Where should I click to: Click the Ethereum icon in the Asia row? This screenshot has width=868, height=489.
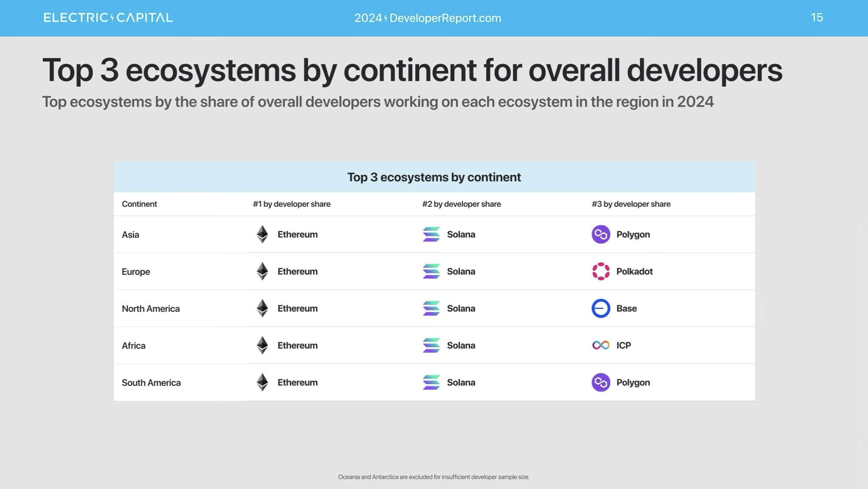pyautogui.click(x=262, y=234)
